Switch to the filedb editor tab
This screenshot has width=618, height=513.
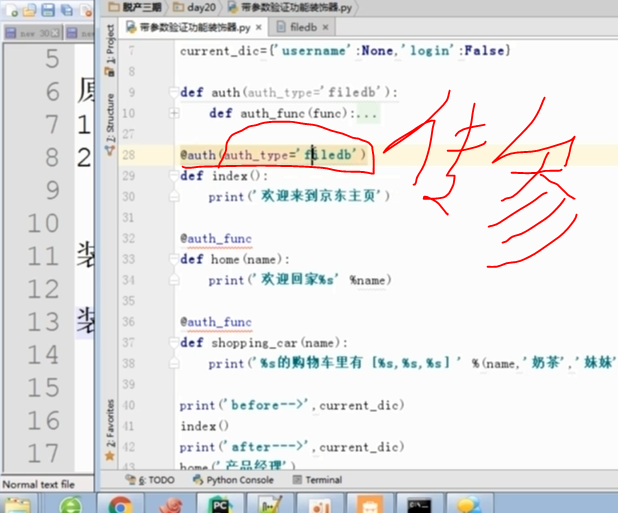click(x=303, y=27)
